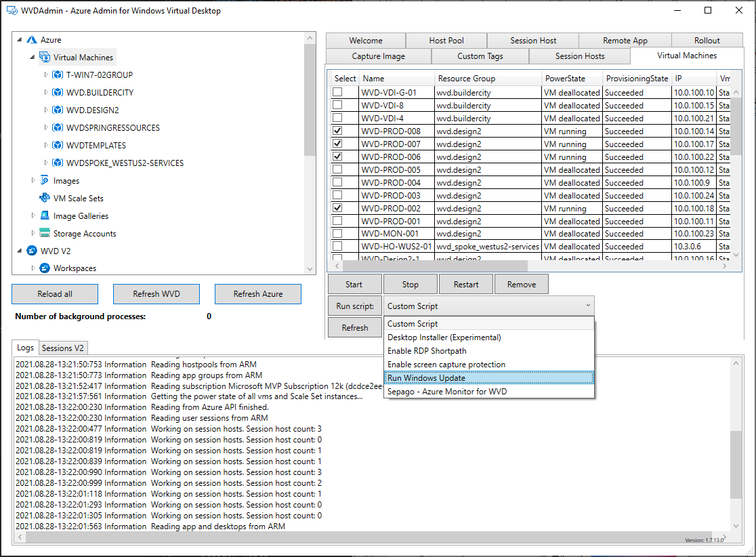Collapse the WVD V2 tree node

pyautogui.click(x=20, y=251)
